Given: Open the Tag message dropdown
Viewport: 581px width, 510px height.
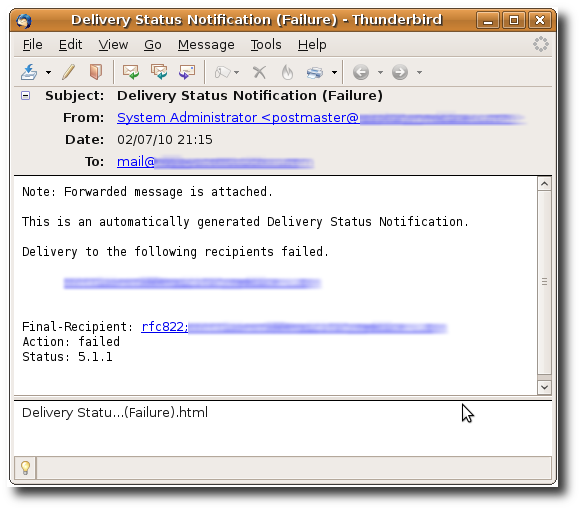Looking at the screenshot, I should 227,72.
